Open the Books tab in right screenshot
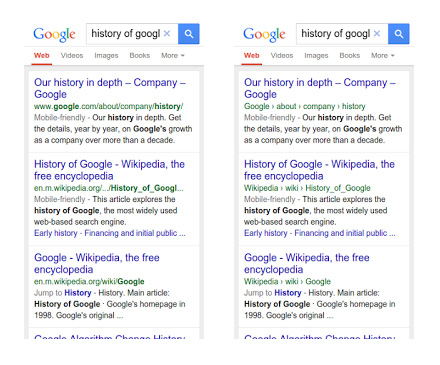440x365 pixels. click(350, 56)
